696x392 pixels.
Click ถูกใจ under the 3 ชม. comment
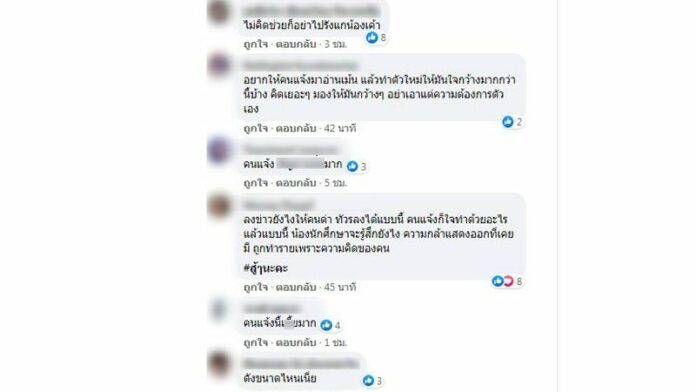click(256, 44)
